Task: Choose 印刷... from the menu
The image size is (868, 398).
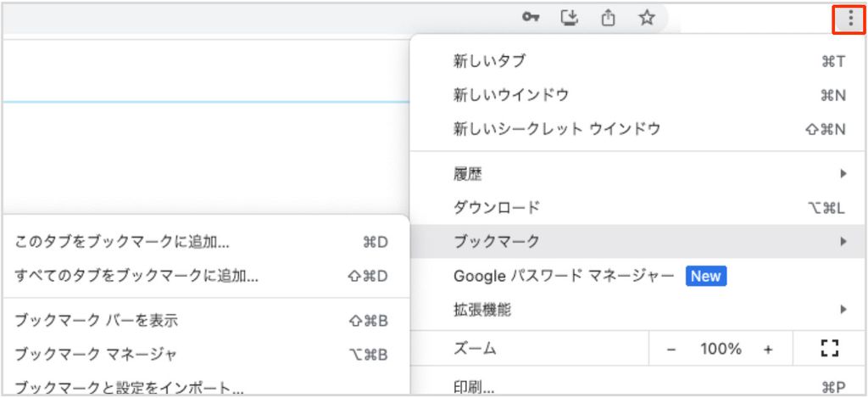Action: coord(638,386)
